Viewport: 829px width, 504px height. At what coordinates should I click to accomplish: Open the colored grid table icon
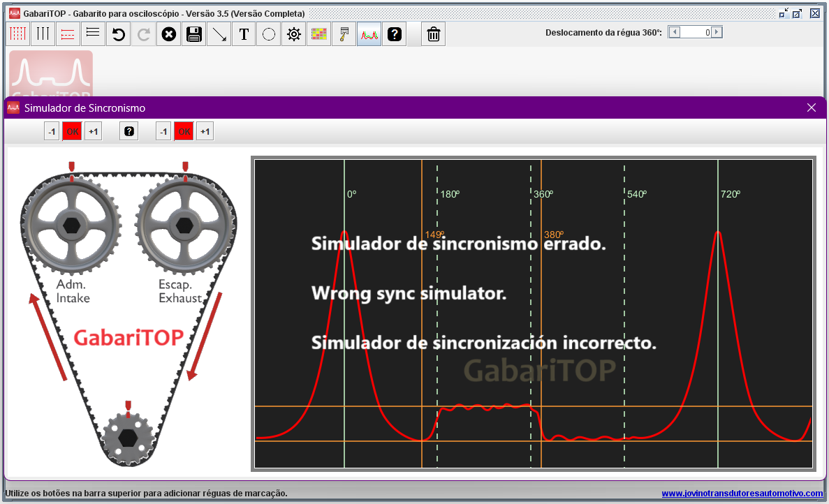pyautogui.click(x=318, y=34)
